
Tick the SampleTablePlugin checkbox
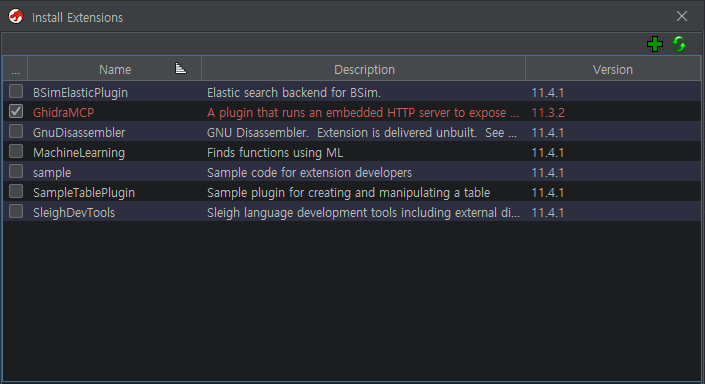pyautogui.click(x=16, y=191)
